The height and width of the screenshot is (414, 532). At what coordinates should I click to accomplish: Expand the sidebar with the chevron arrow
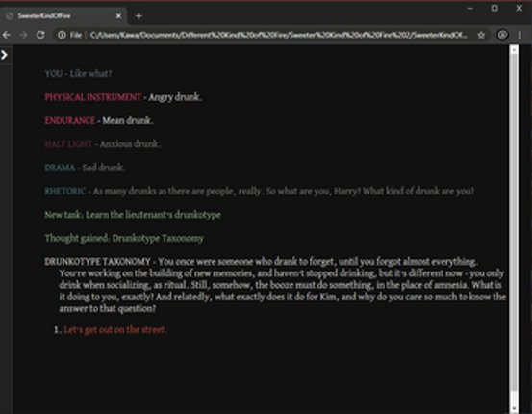[x=4, y=55]
